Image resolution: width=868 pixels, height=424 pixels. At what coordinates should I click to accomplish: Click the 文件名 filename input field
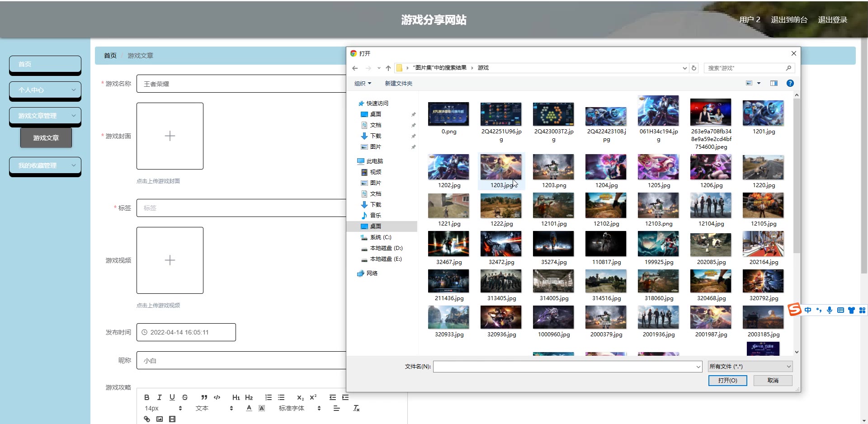[564, 367]
